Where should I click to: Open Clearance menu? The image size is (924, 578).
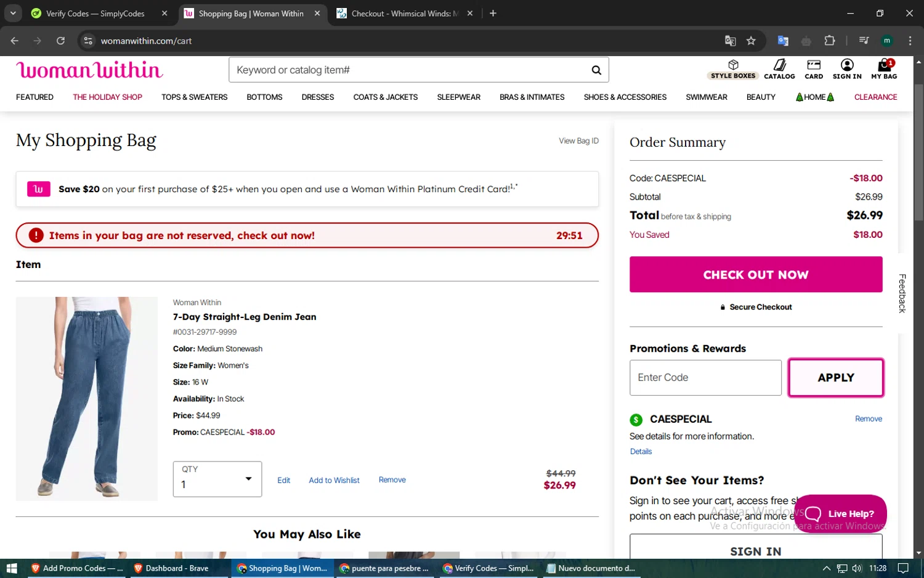875,97
